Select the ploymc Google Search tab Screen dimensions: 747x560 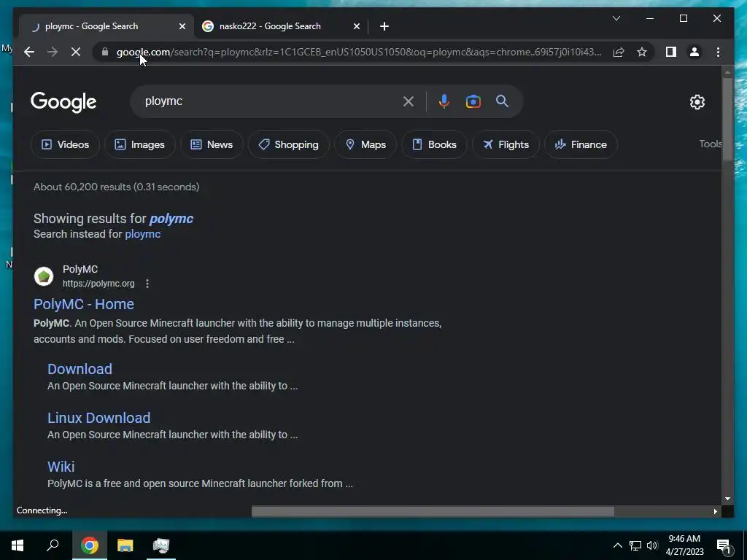tap(107, 26)
